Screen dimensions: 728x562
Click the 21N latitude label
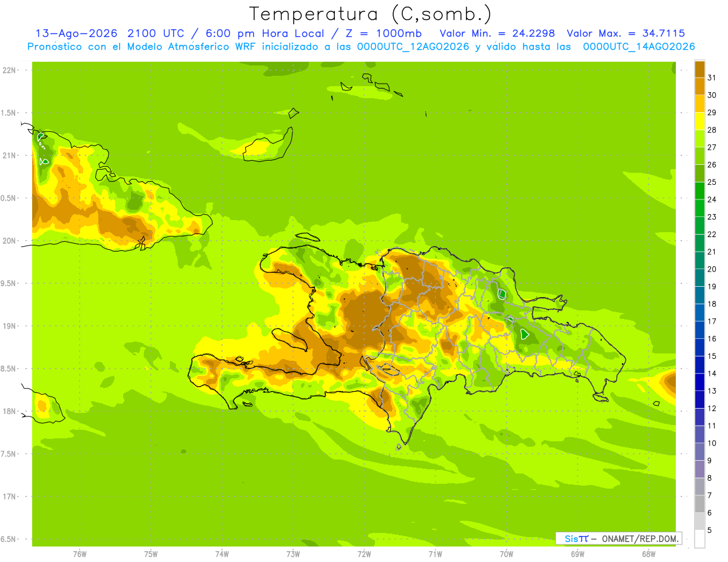(x=8, y=155)
